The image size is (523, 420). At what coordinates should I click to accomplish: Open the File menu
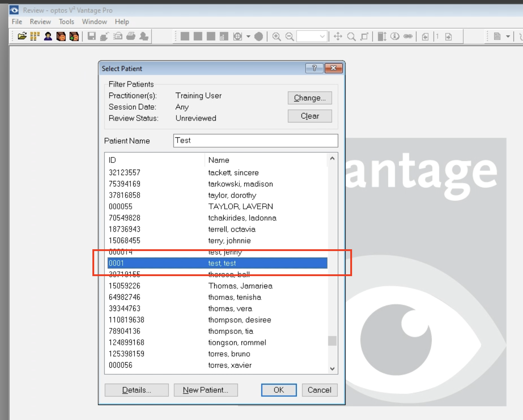(x=17, y=22)
